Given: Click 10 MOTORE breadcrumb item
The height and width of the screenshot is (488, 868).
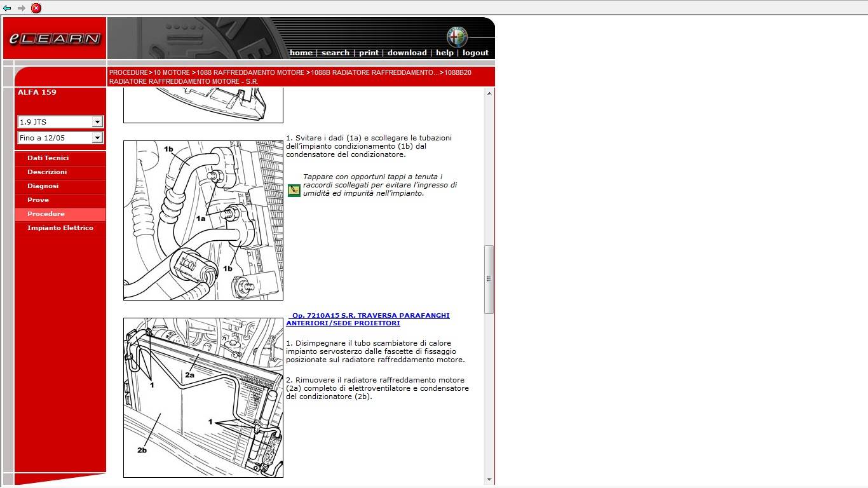Looking at the screenshot, I should click(172, 73).
